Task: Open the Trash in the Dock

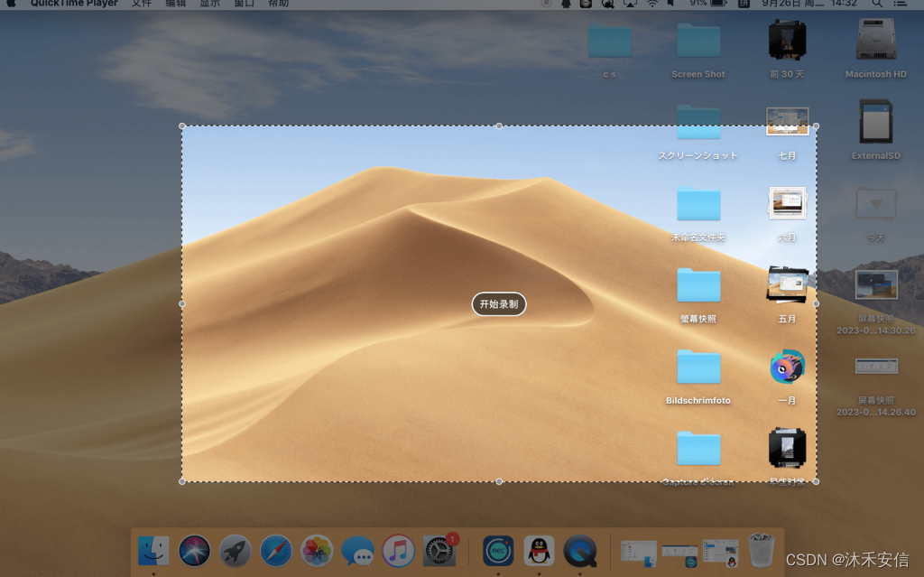Action: click(762, 550)
